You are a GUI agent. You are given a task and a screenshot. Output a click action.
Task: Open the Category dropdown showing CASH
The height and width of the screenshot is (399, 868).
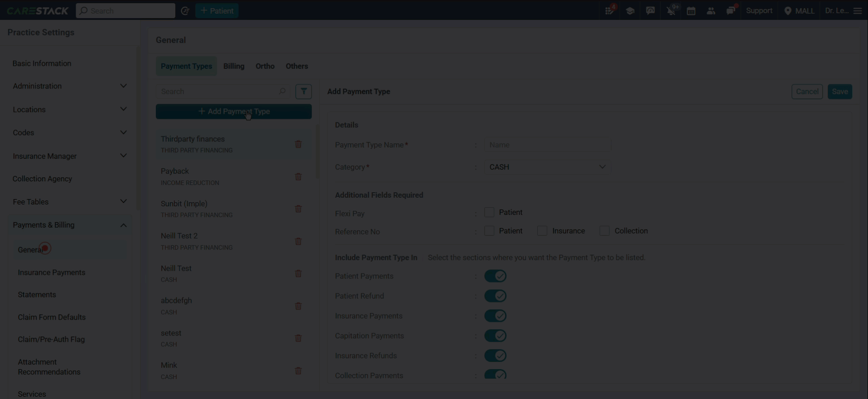(x=547, y=167)
